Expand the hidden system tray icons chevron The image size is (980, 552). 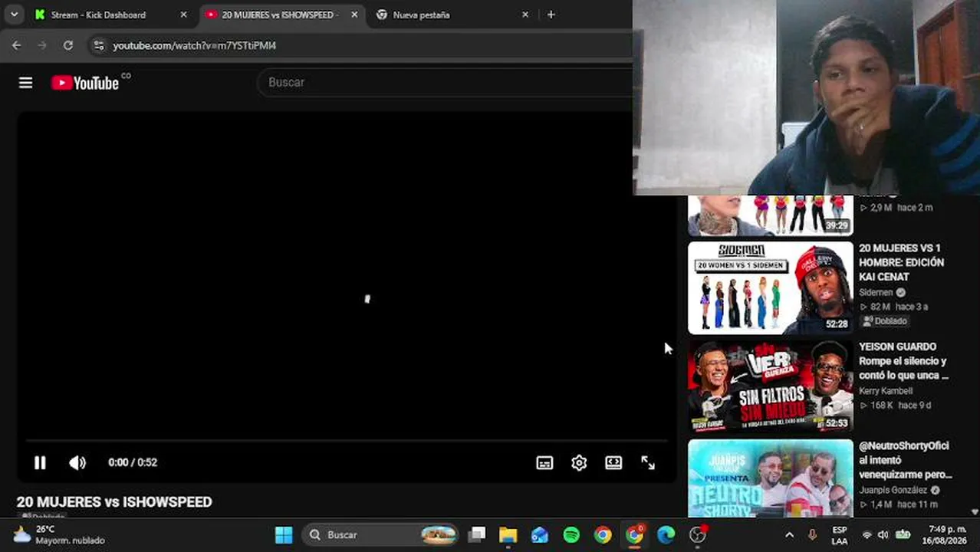[790, 535]
